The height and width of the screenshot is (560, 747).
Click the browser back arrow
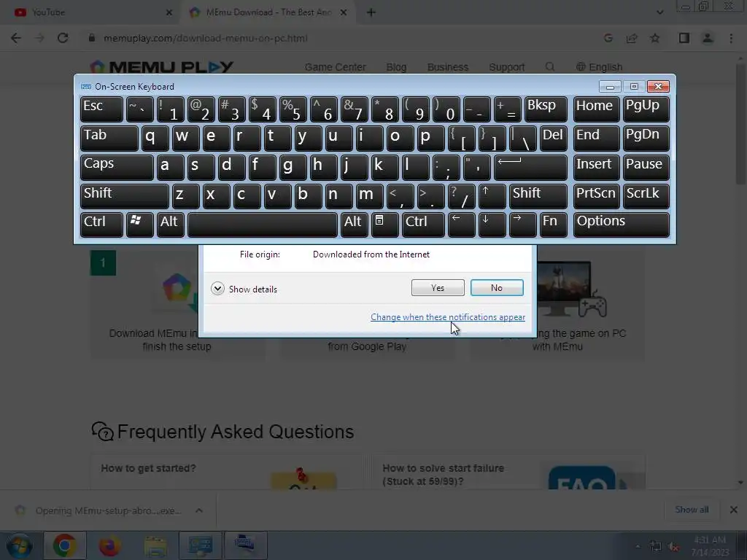pyautogui.click(x=16, y=38)
